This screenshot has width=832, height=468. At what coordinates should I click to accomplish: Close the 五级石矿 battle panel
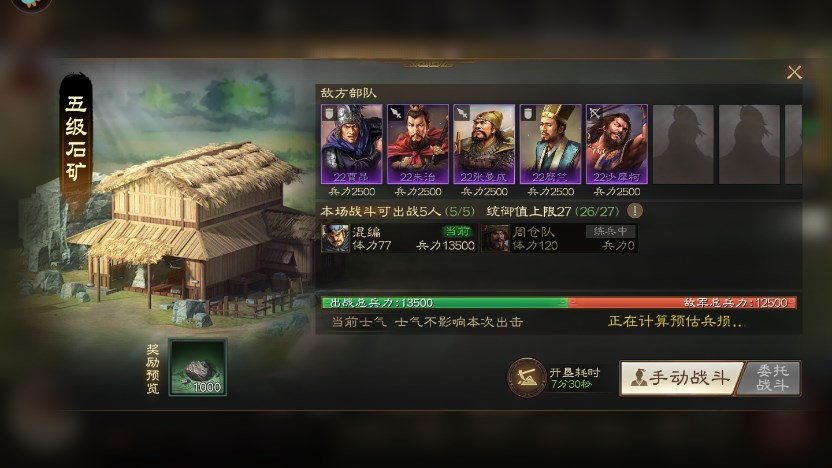[x=794, y=72]
